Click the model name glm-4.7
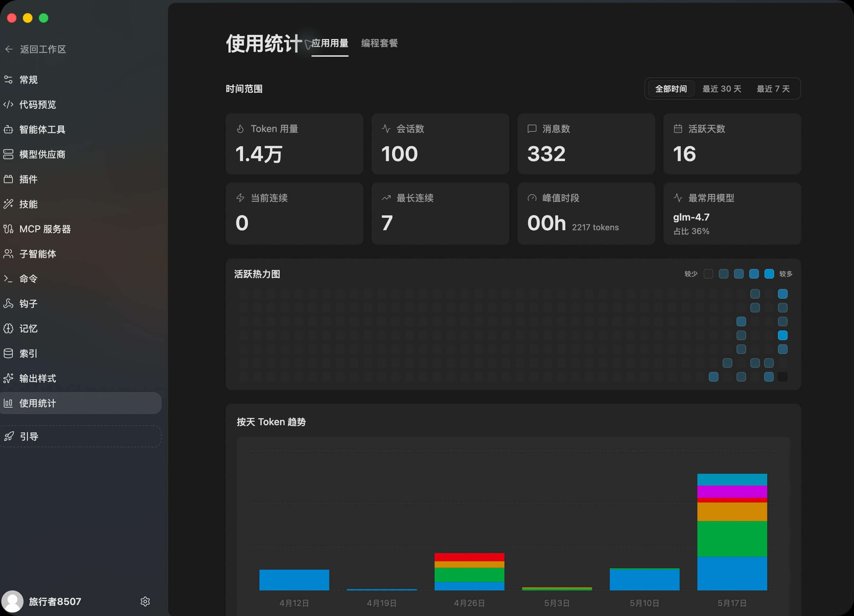 [x=691, y=217]
